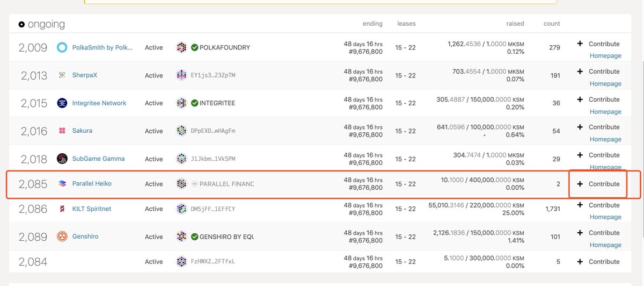
Task: Click the 10.1000 / 400,000 KSM raised value
Action: (x=482, y=180)
